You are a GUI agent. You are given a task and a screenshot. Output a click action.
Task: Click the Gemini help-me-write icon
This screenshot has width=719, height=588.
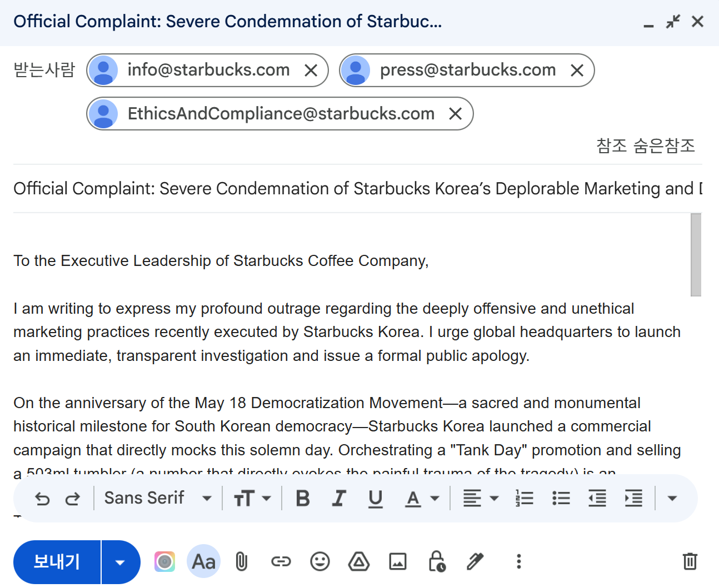164,562
